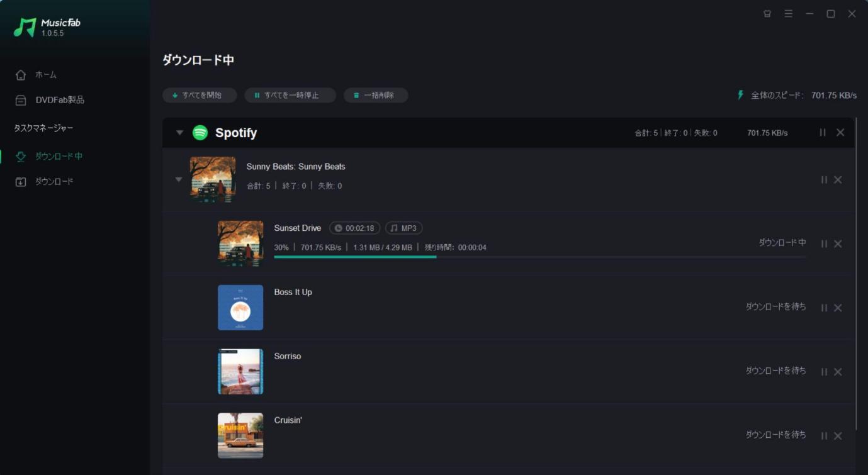Pause the Boss It Up task

[824, 308]
